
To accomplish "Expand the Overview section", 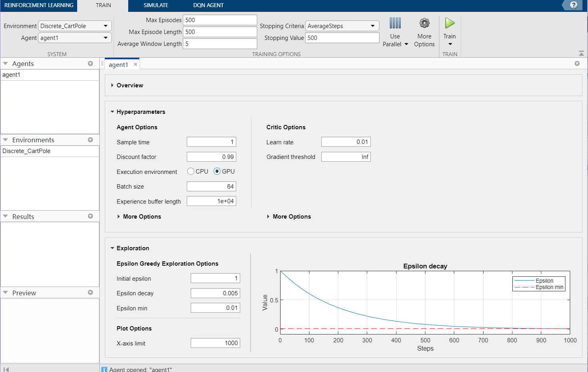I will (x=112, y=85).
